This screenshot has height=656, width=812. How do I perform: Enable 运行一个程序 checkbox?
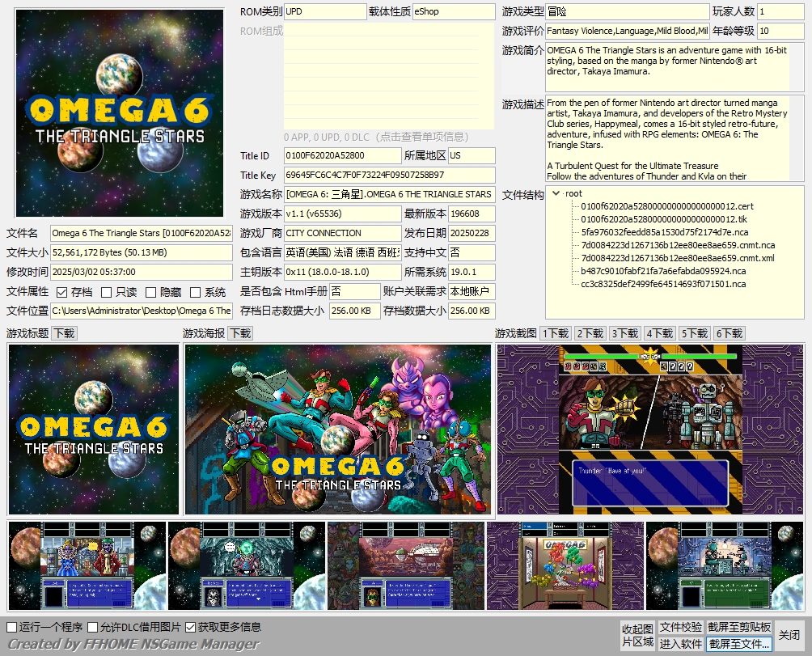(12, 627)
